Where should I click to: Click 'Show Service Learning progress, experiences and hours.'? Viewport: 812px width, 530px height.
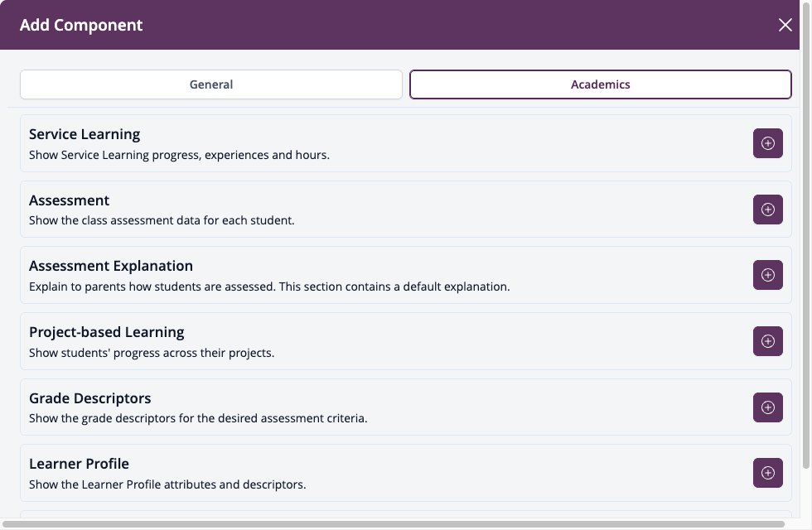pos(179,155)
